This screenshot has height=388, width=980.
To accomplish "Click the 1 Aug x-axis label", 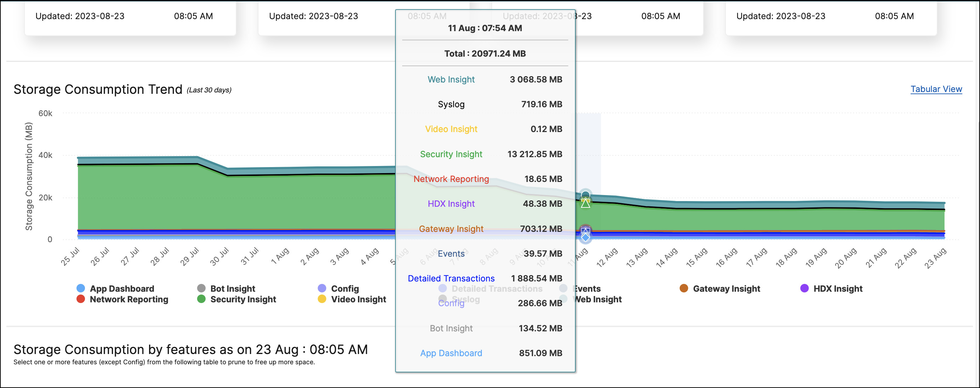I will click(x=280, y=256).
